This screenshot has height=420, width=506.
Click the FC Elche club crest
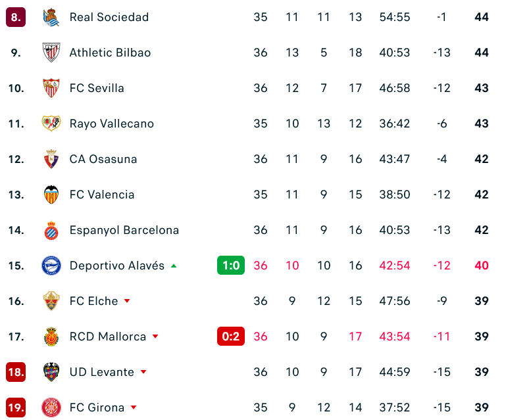click(x=51, y=301)
